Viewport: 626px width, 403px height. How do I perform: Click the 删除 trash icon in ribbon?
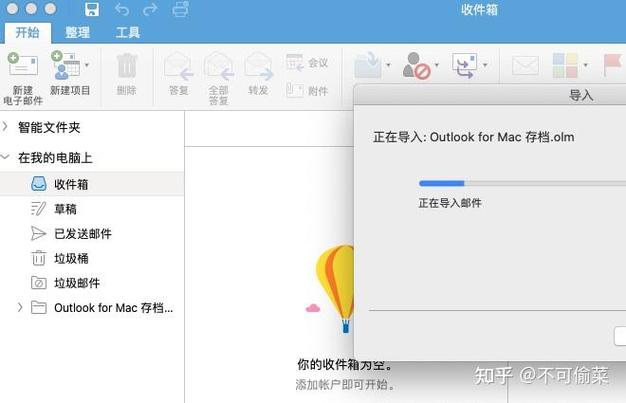127,66
